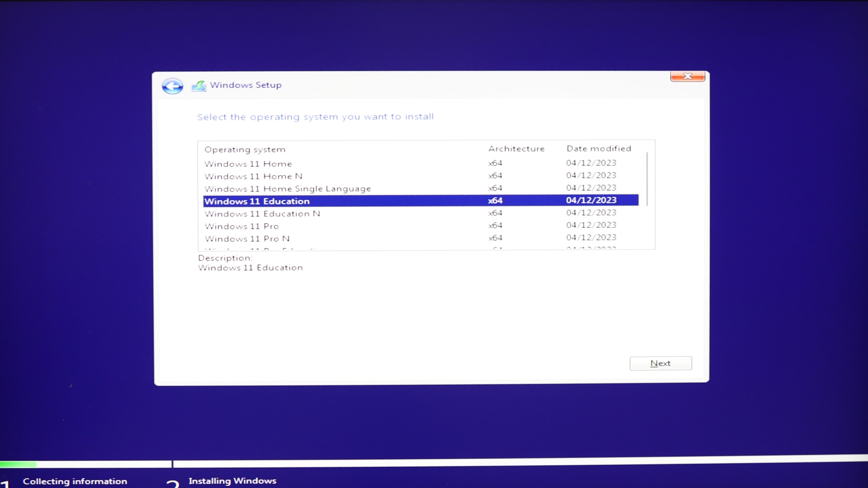Select Windows 11 Home row

tap(421, 163)
